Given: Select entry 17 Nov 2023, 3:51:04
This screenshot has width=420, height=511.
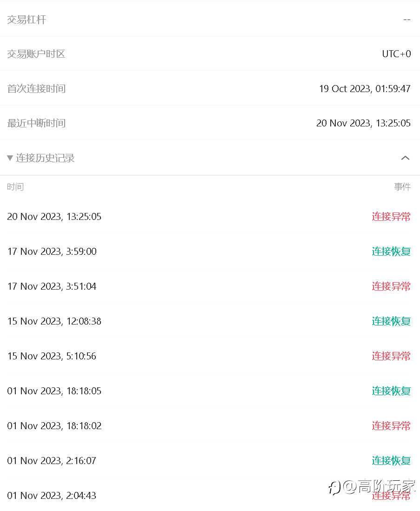Looking at the screenshot, I should (52, 286).
